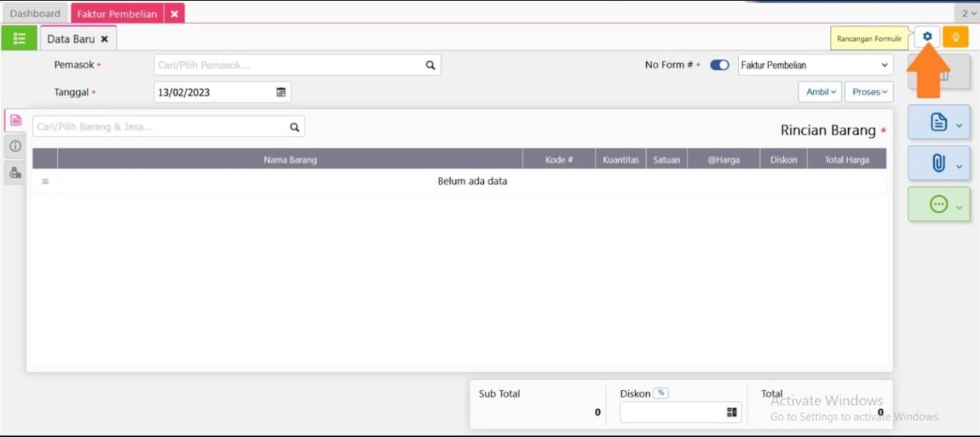This screenshot has height=437, width=980.
Task: Click the Tanggal date field
Action: (x=222, y=93)
